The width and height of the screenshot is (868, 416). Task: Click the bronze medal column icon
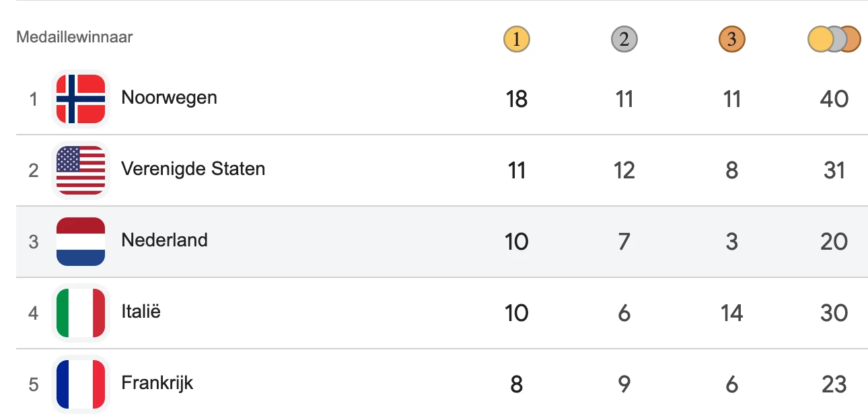[x=732, y=40]
